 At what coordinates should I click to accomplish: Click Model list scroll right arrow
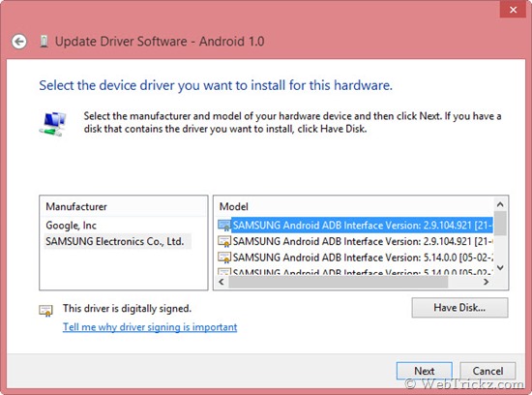487,282
